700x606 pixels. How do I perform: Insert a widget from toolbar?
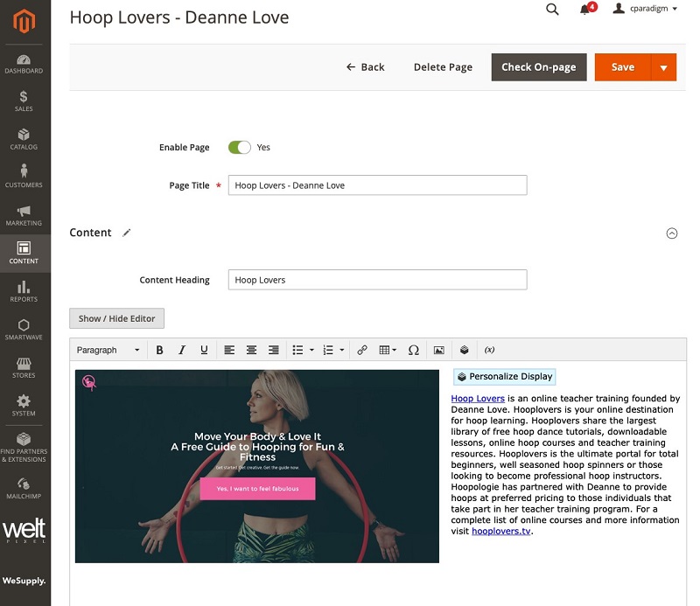click(x=465, y=350)
